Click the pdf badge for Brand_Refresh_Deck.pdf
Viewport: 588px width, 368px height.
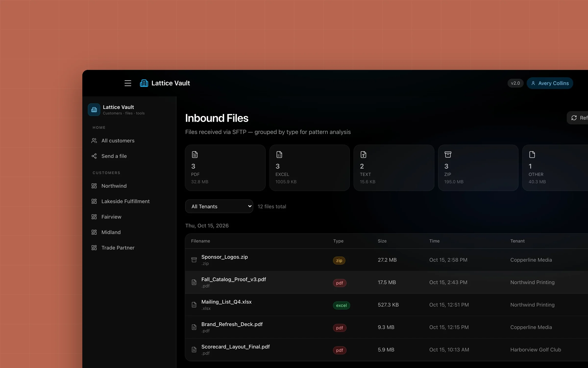[x=340, y=328]
